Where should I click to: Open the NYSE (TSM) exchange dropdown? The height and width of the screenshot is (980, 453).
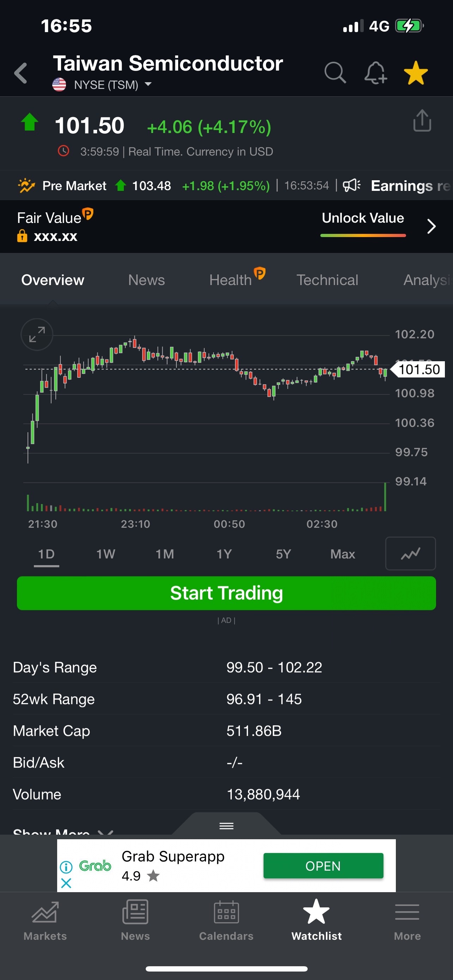[113, 84]
